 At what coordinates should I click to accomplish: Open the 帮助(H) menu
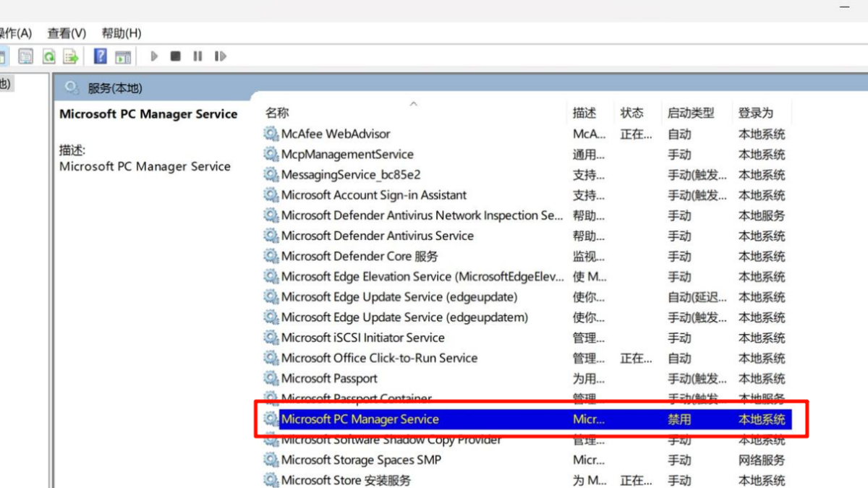pyautogui.click(x=122, y=33)
